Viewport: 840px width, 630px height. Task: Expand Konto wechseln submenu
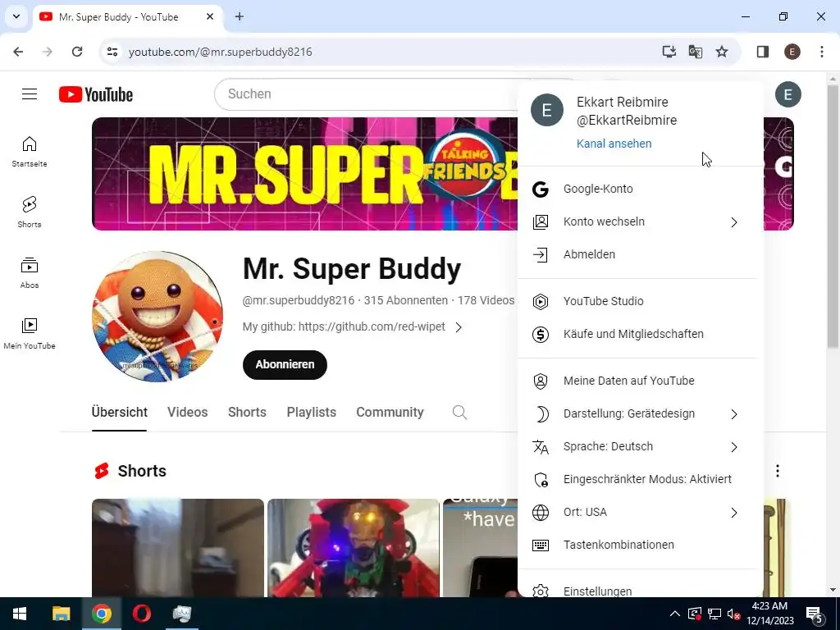pos(640,221)
